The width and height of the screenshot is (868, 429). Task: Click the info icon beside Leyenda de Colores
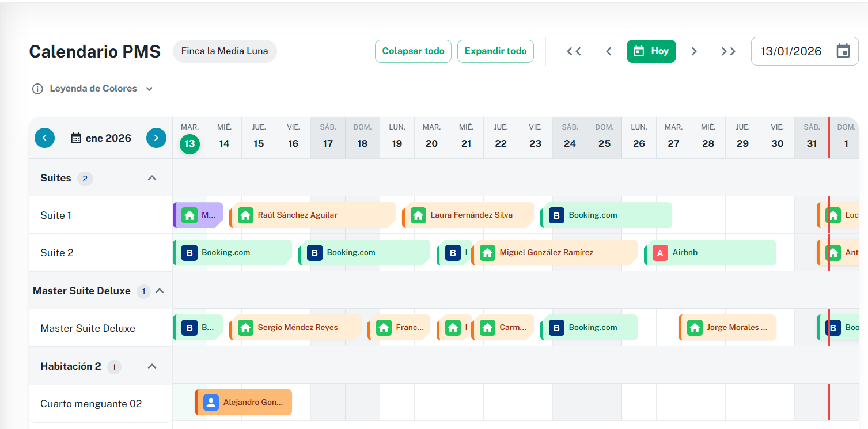[37, 89]
